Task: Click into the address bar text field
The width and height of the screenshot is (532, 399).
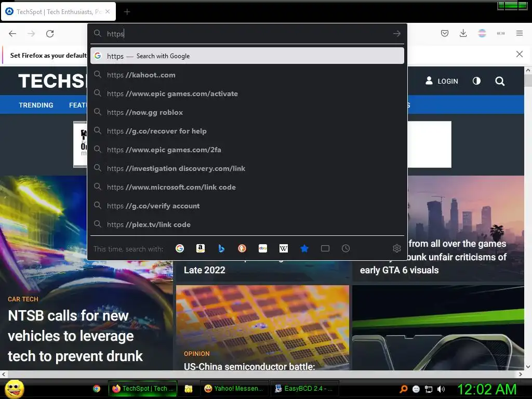Action: point(248,34)
